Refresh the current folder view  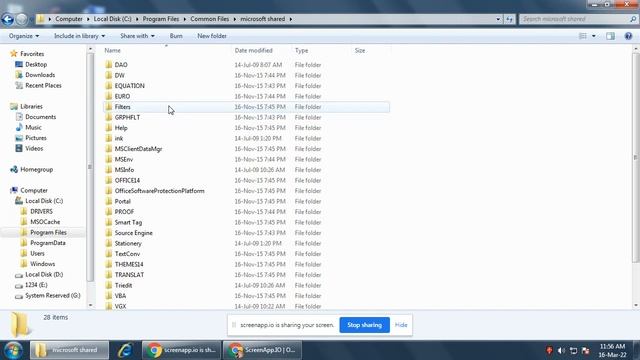tap(509, 19)
